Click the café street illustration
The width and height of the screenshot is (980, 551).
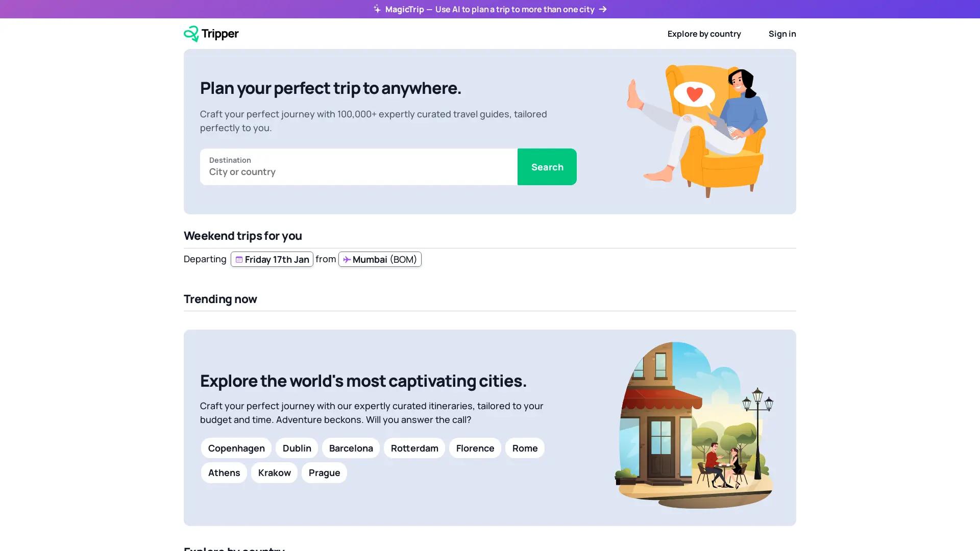pos(694,425)
